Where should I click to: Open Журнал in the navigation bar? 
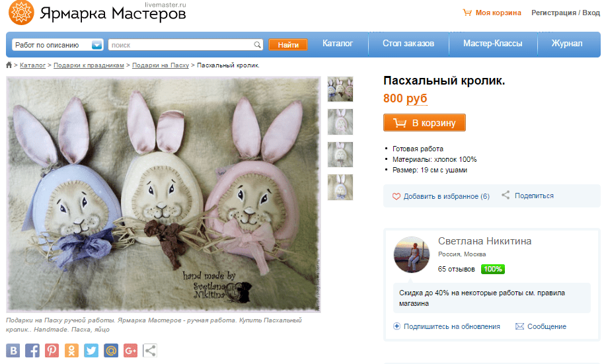(567, 44)
